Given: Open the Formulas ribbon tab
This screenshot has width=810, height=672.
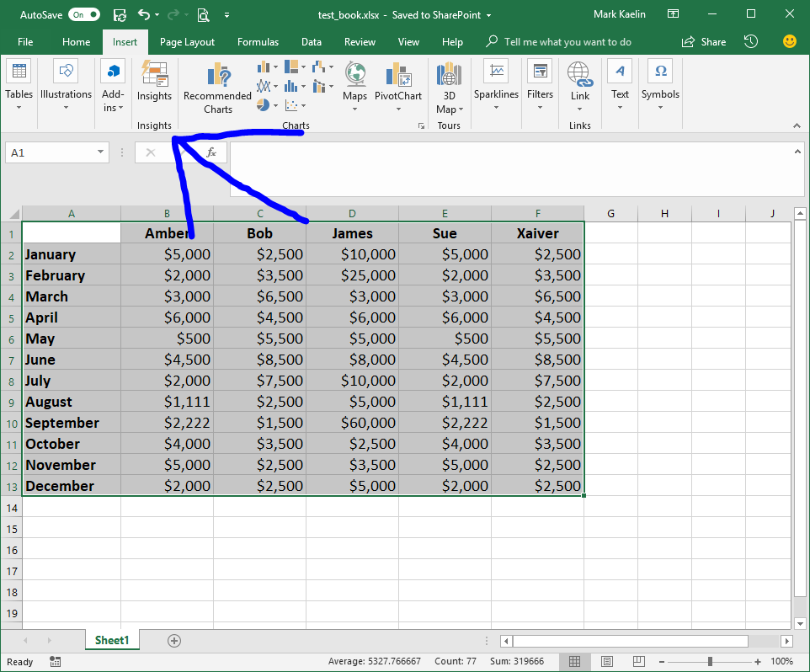Looking at the screenshot, I should 258,42.
